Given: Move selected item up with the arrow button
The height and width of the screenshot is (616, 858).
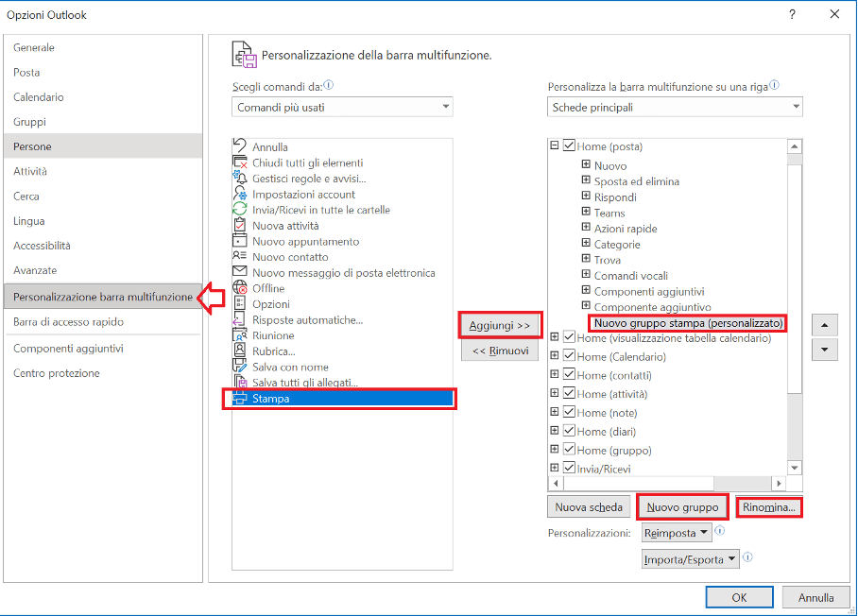Looking at the screenshot, I should (x=825, y=326).
